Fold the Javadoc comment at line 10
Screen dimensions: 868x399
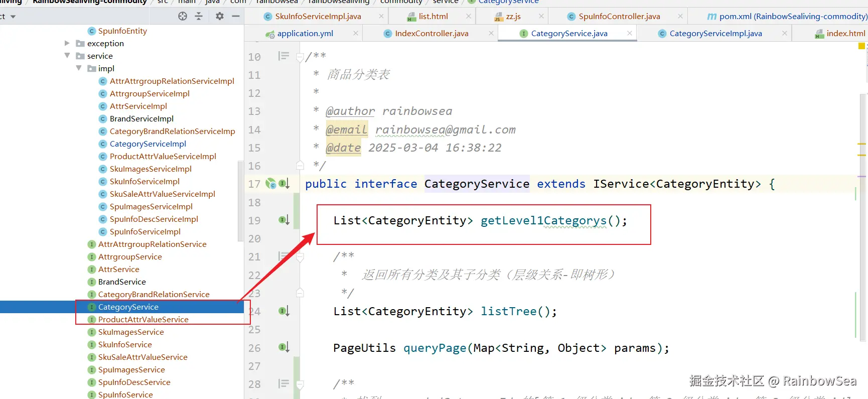[x=300, y=57]
